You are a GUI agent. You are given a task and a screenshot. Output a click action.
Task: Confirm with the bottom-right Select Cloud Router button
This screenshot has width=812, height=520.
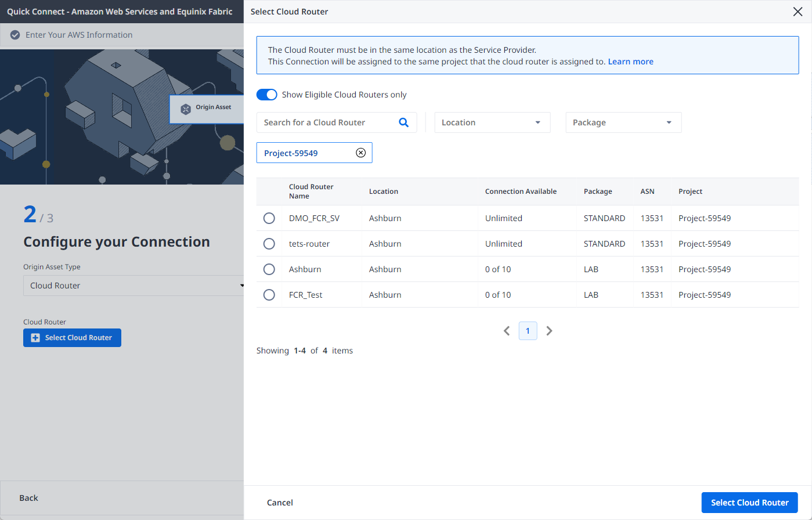click(x=749, y=503)
